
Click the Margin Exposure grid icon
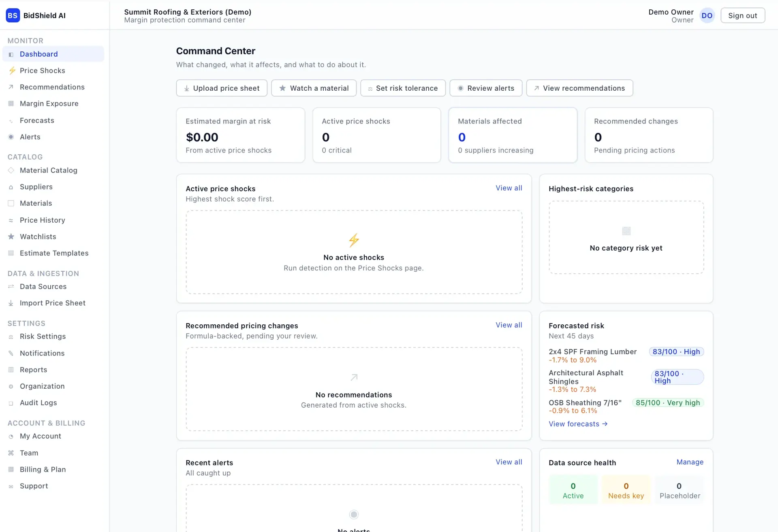(11, 104)
